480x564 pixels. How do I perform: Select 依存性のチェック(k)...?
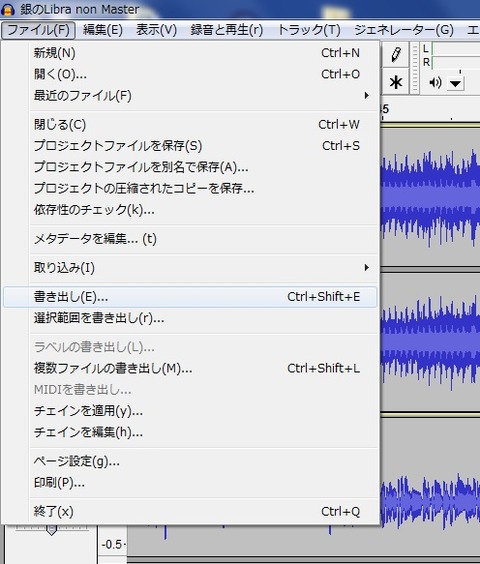pos(190,210)
